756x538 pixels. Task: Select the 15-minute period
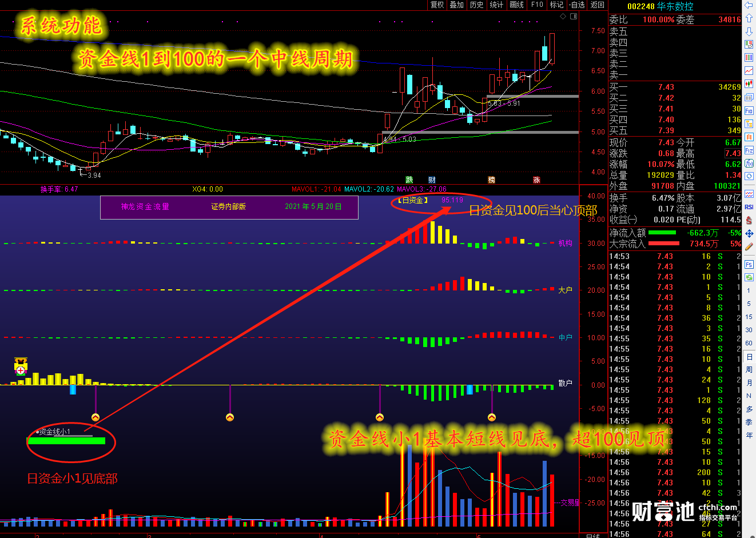click(x=749, y=317)
